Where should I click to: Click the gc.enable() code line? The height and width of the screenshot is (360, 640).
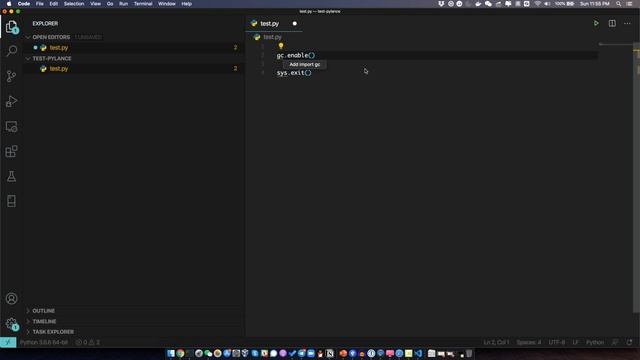click(x=296, y=56)
